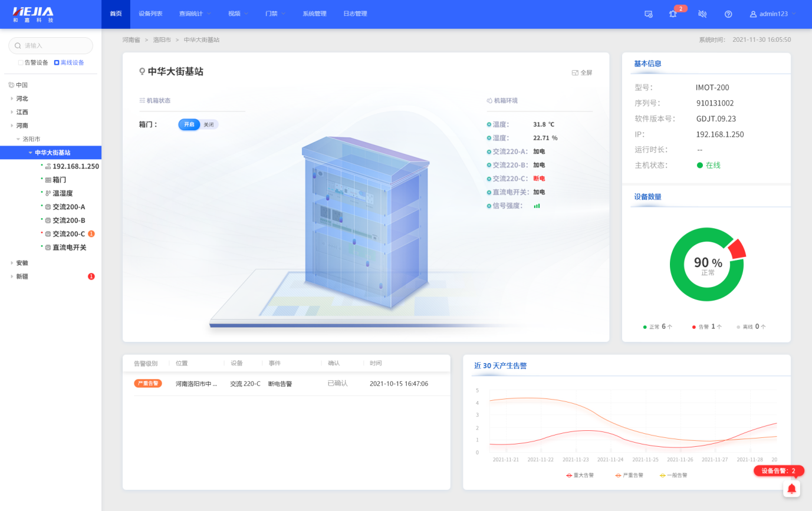Click the message history icon in header
The image size is (812, 511).
(649, 14)
